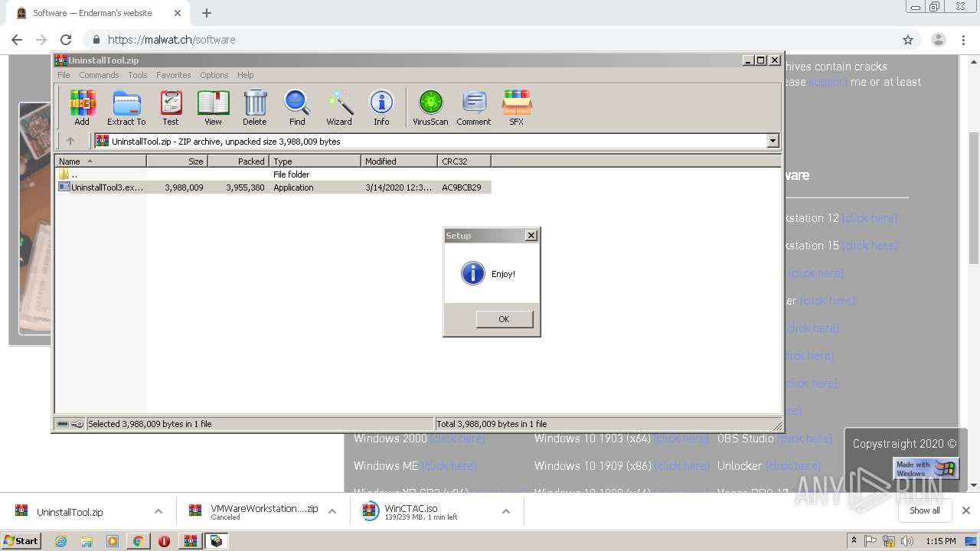
Task: Click Windows 10 1903 (x64) link
Action: pos(681,439)
